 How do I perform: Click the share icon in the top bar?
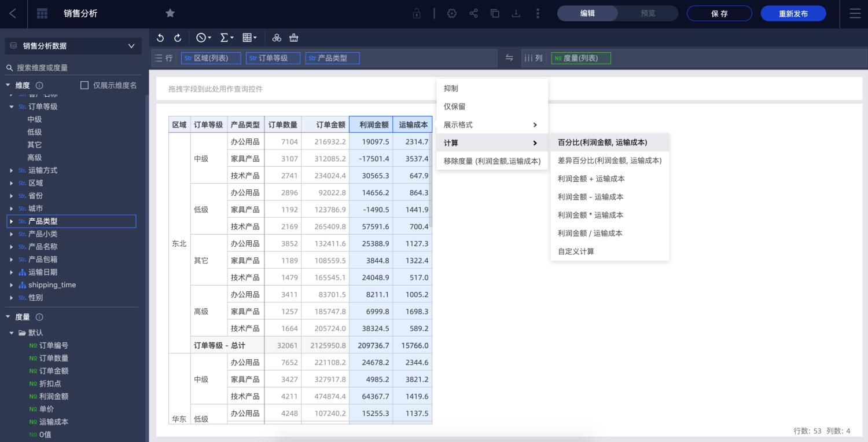click(473, 13)
